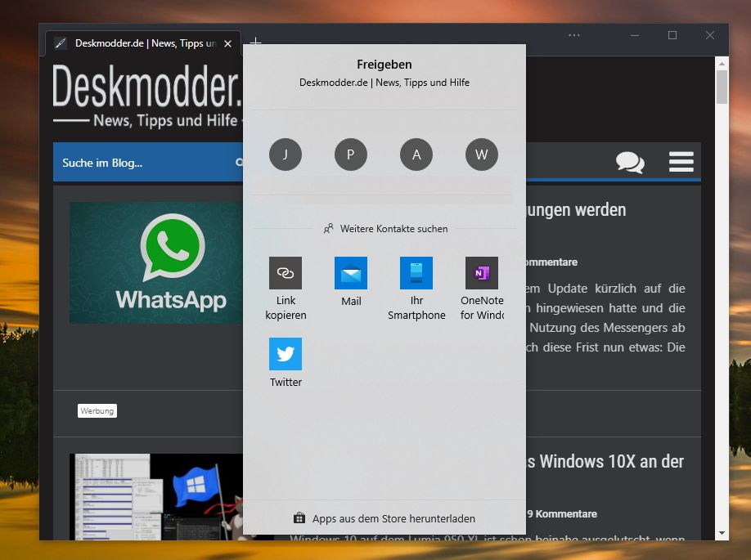Close the Deskmodder.de tab
Viewport: 751px width, 560px height.
228,43
